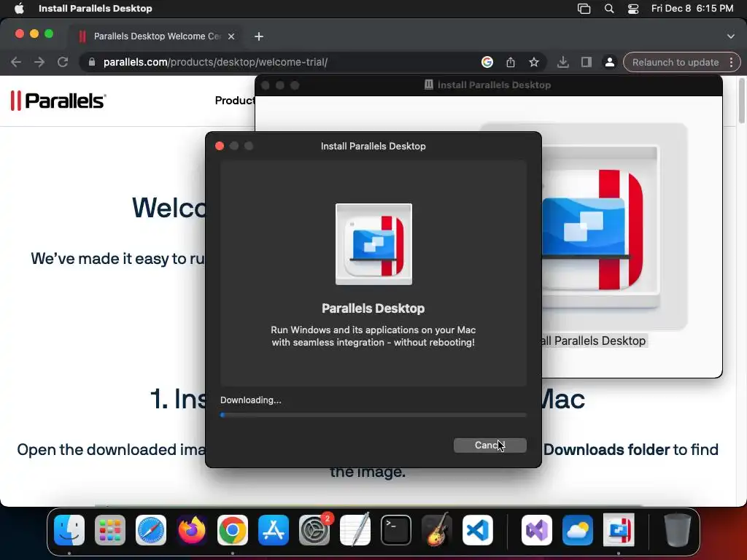This screenshot has height=560, width=747.
Task: Click the Downloading progress bar
Action: pos(373,415)
